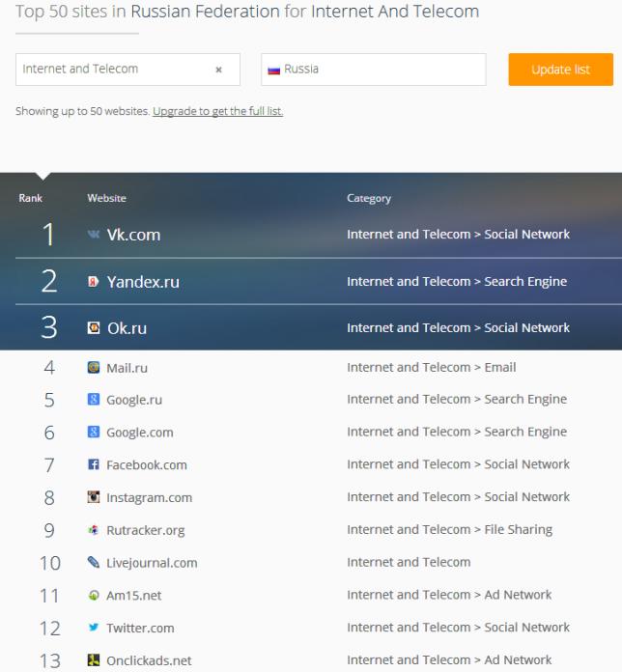
Task: Click the Vk.com favicon icon
Action: pos(94,234)
